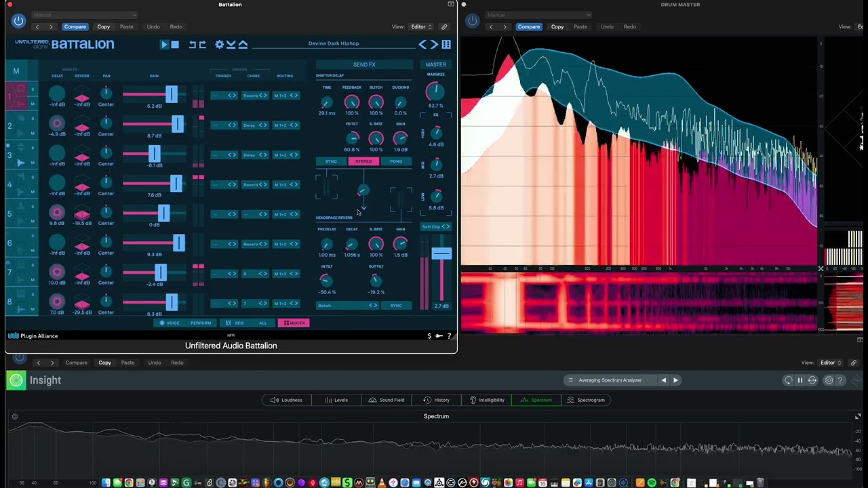Go to next Battalion preset arrow
Image resolution: width=868 pixels, height=488 pixels.
434,45
